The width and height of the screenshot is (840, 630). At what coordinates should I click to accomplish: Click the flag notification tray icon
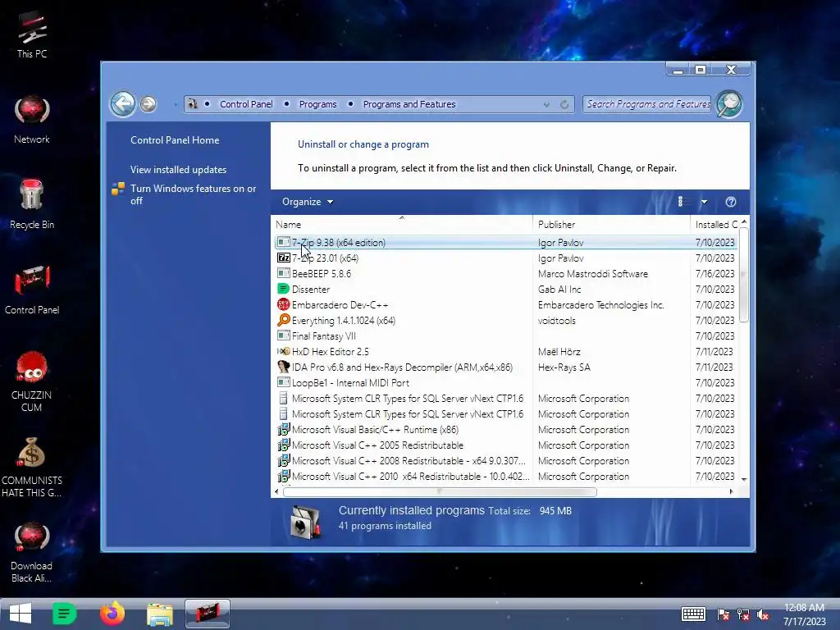click(724, 614)
